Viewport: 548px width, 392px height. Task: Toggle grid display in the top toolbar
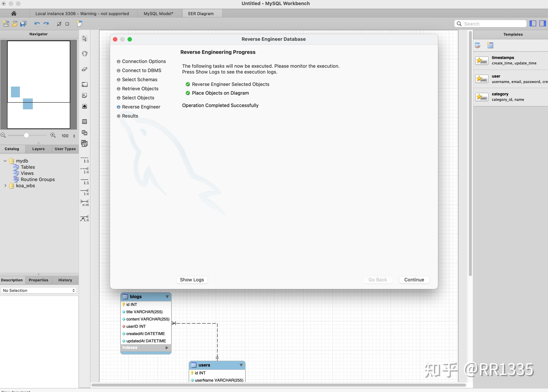tap(67, 23)
